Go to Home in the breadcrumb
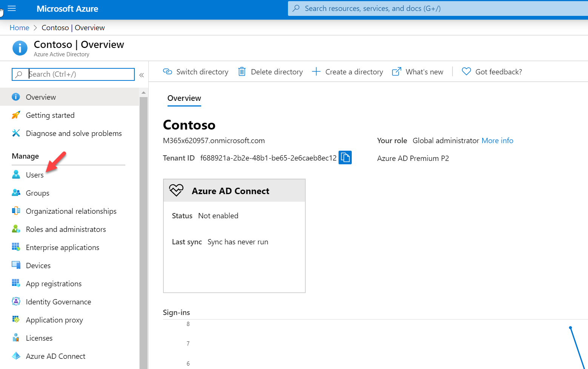This screenshot has height=369, width=588. (x=19, y=28)
